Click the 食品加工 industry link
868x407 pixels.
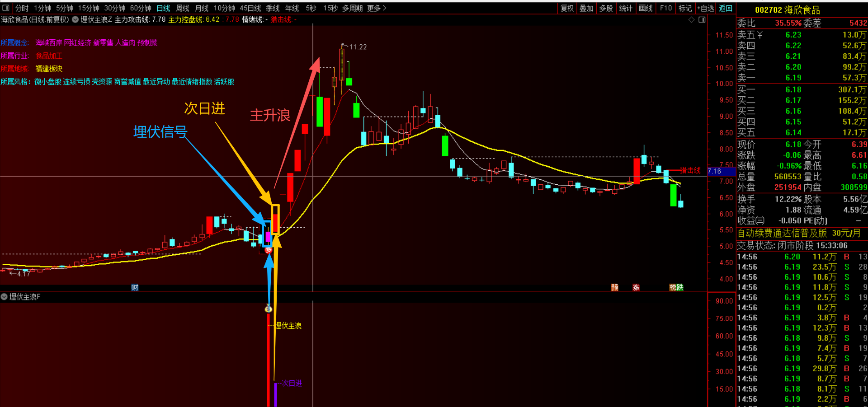tap(49, 56)
